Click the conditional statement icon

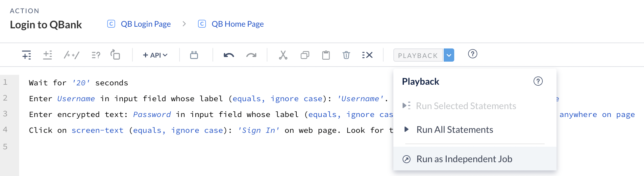point(96,55)
